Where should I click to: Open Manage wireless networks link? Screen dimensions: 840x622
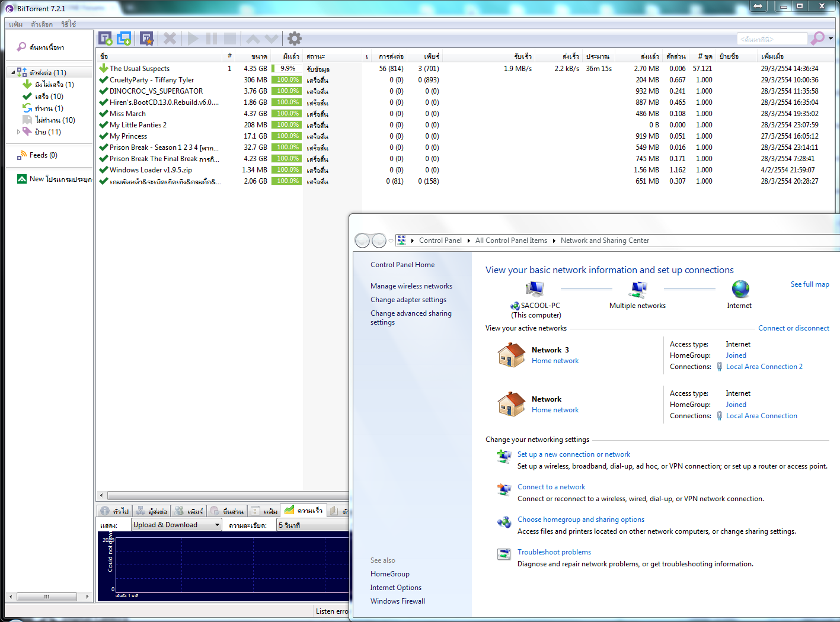click(x=411, y=286)
